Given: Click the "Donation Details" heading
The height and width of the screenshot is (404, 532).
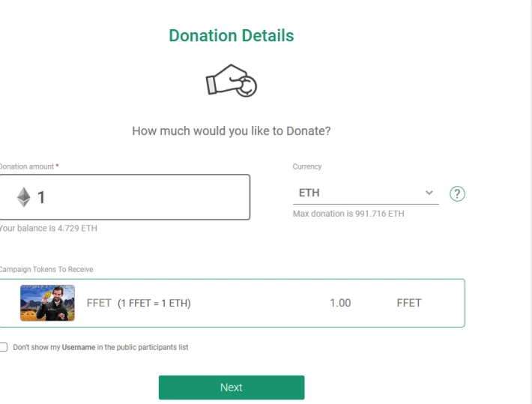Looking at the screenshot, I should click(232, 35).
